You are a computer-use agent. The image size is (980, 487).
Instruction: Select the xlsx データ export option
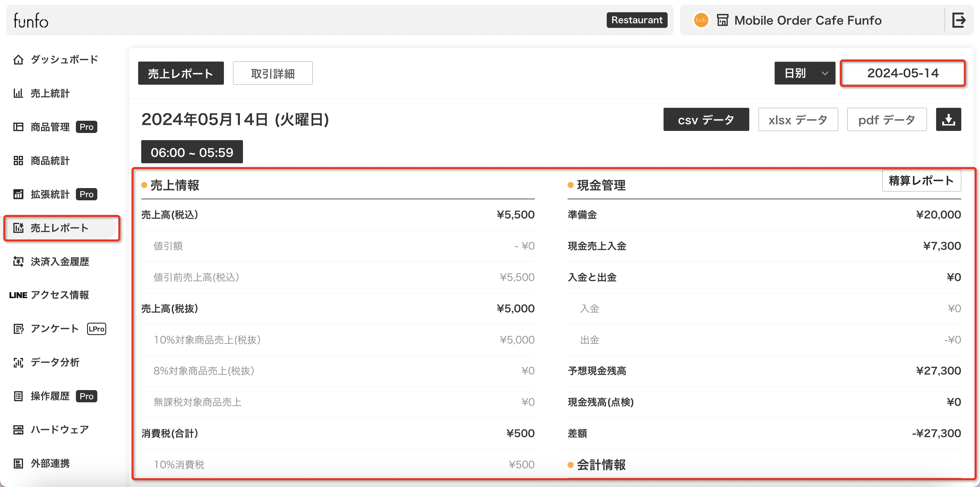click(798, 119)
